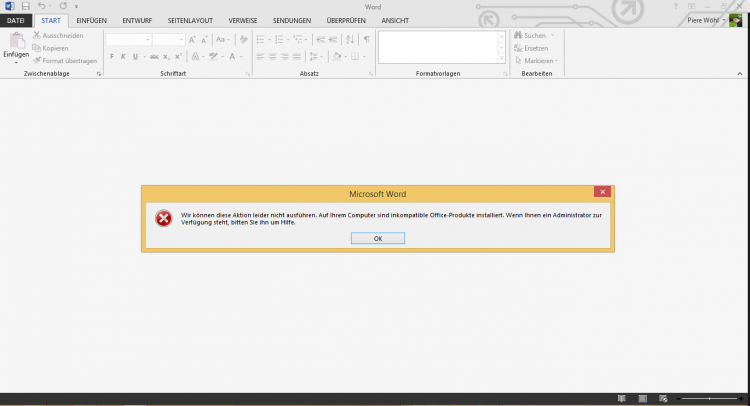Image resolution: width=750 pixels, height=406 pixels.
Task: Open the quick access toolbar customize dropdown
Action: [x=76, y=7]
